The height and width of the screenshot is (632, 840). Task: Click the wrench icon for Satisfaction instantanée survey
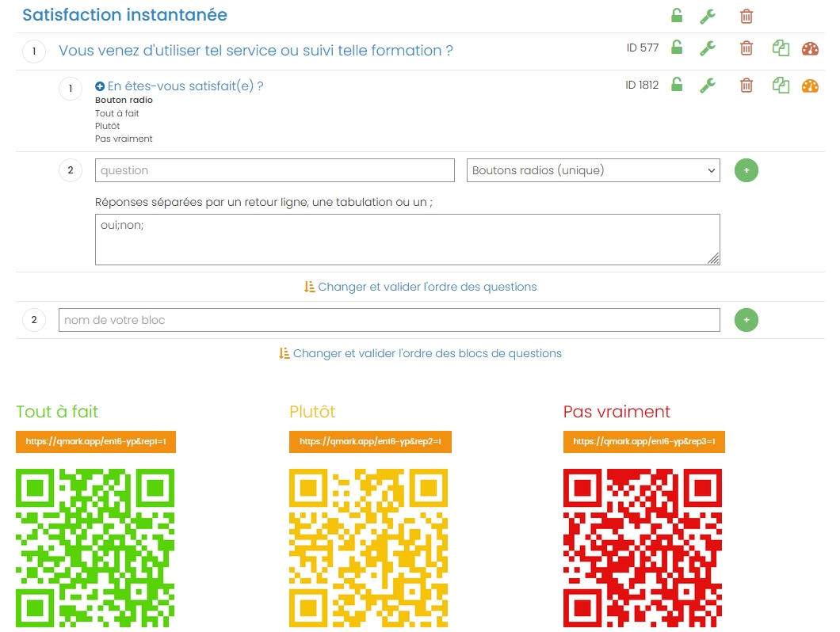708,16
